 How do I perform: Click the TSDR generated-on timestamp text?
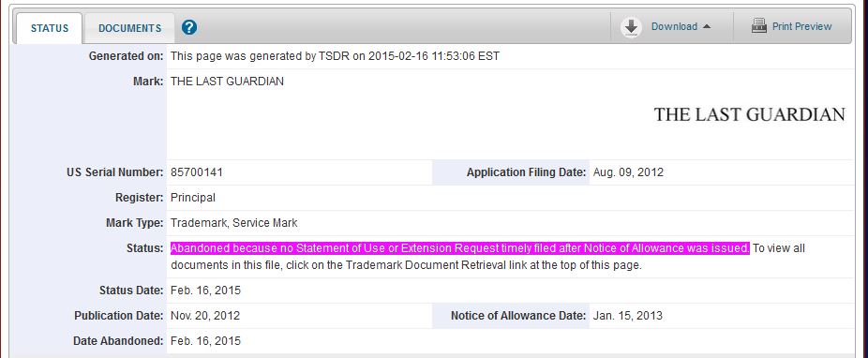[335, 56]
